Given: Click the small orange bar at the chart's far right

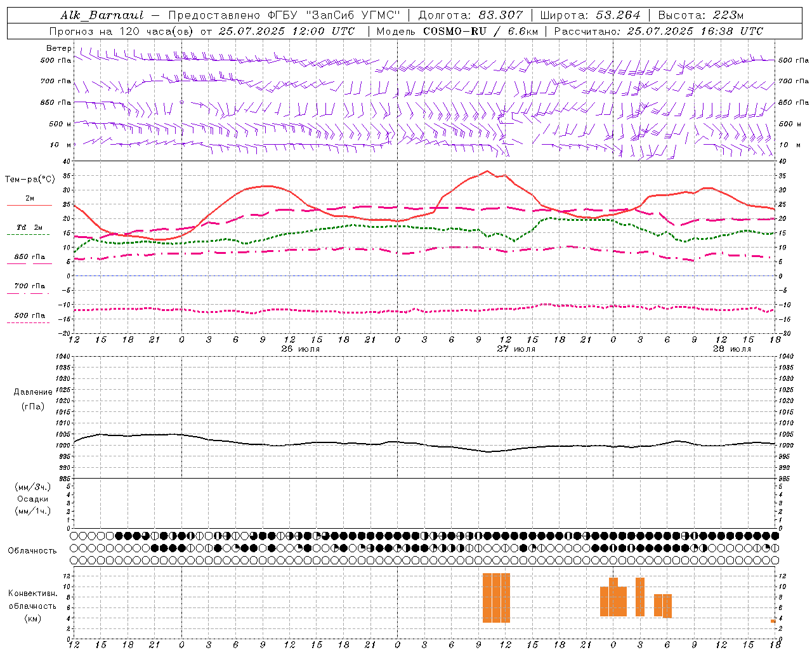Looking at the screenshot, I should point(773,621).
